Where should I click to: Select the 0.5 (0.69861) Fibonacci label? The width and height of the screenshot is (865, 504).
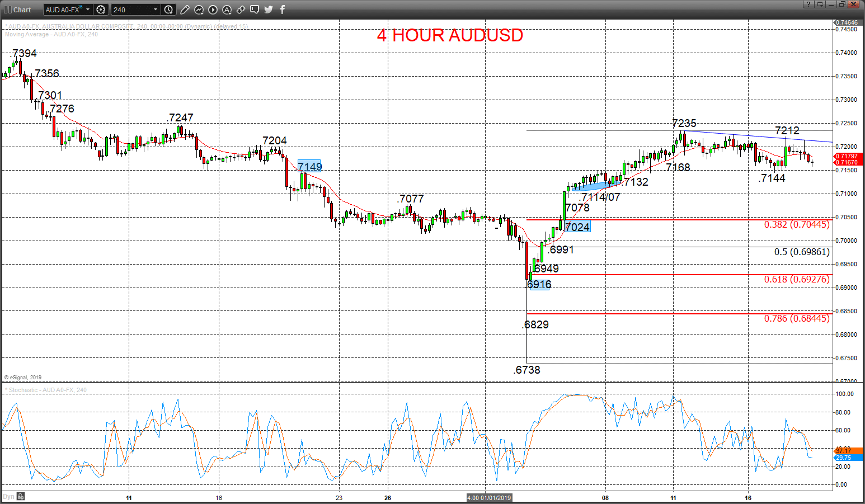[802, 252]
